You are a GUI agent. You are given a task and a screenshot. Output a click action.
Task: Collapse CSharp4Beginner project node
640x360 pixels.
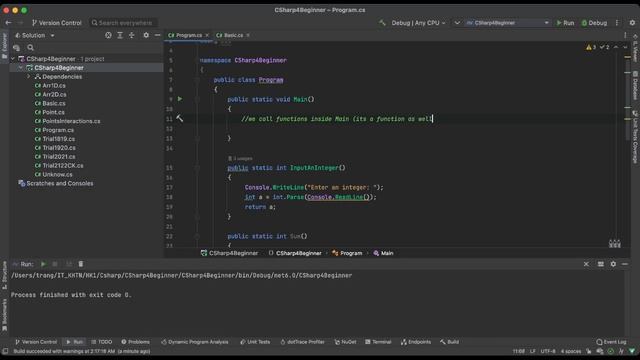[x=20, y=68]
